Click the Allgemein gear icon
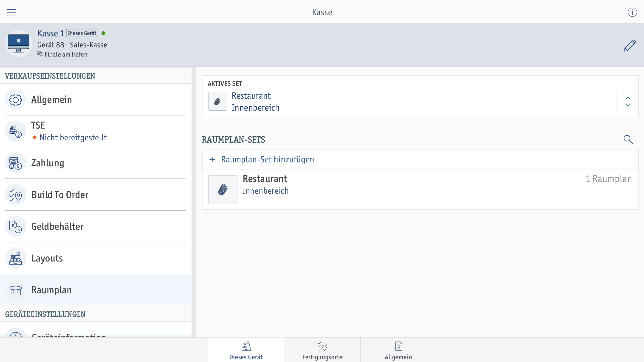The image size is (644, 362). pos(15,100)
